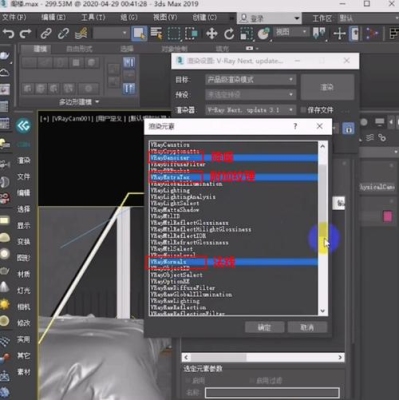Select VRayLightingAnalysis in the list
The image size is (399, 400).
[233, 197]
